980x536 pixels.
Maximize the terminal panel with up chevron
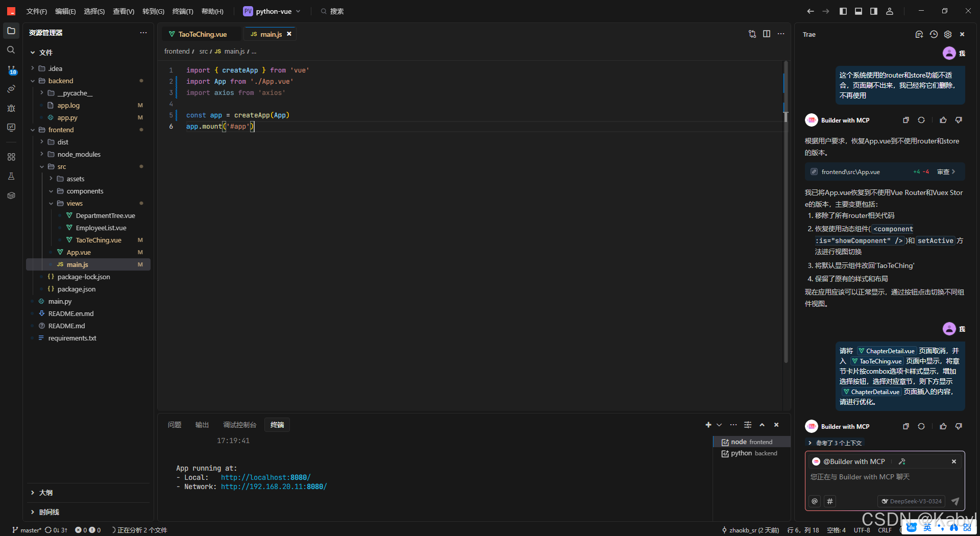(762, 425)
